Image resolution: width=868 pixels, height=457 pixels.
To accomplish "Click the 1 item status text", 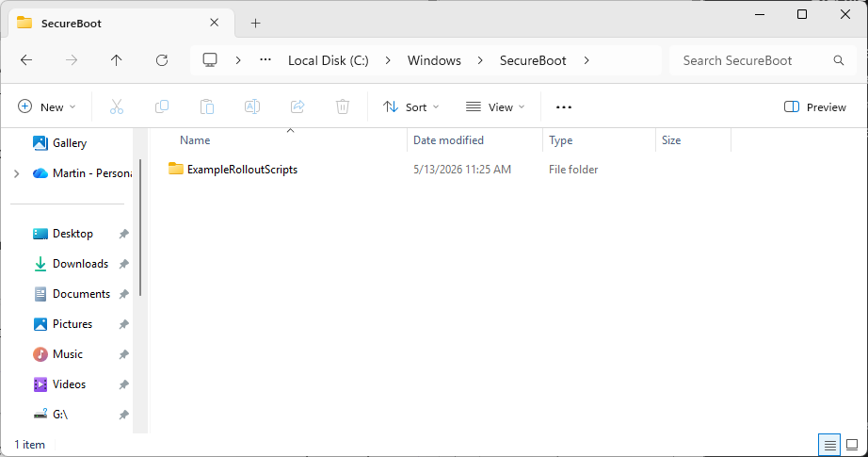I will tap(29, 445).
